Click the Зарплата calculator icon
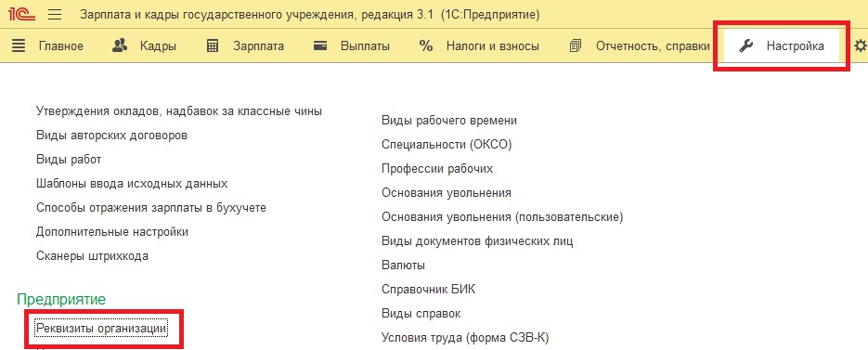The image size is (868, 350). click(x=213, y=46)
